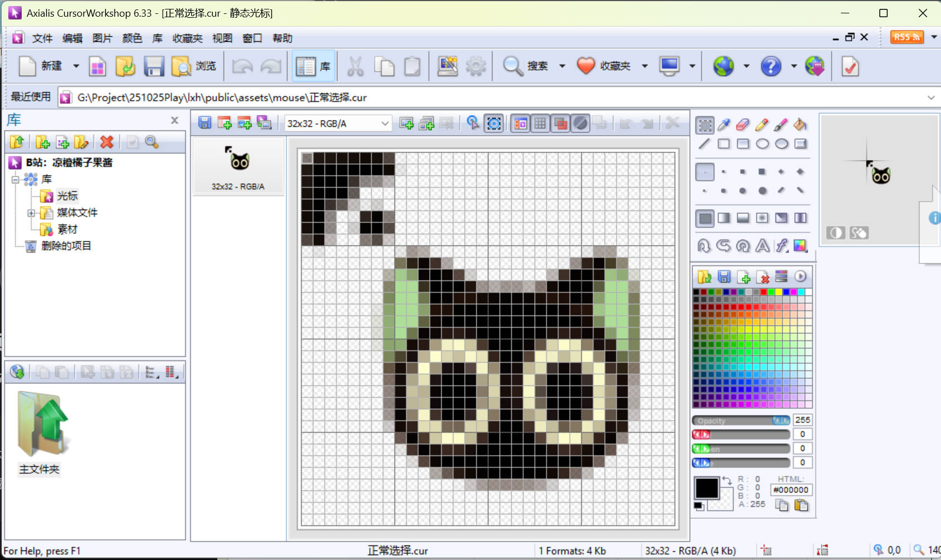Screen dimensions: 941x560
Task: Select the Text tool letter A
Action: pyautogui.click(x=763, y=246)
